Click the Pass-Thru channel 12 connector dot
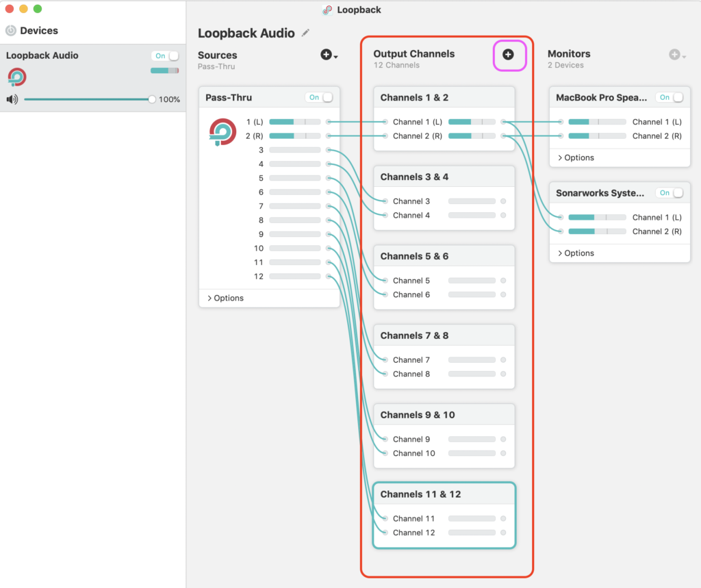 [329, 277]
